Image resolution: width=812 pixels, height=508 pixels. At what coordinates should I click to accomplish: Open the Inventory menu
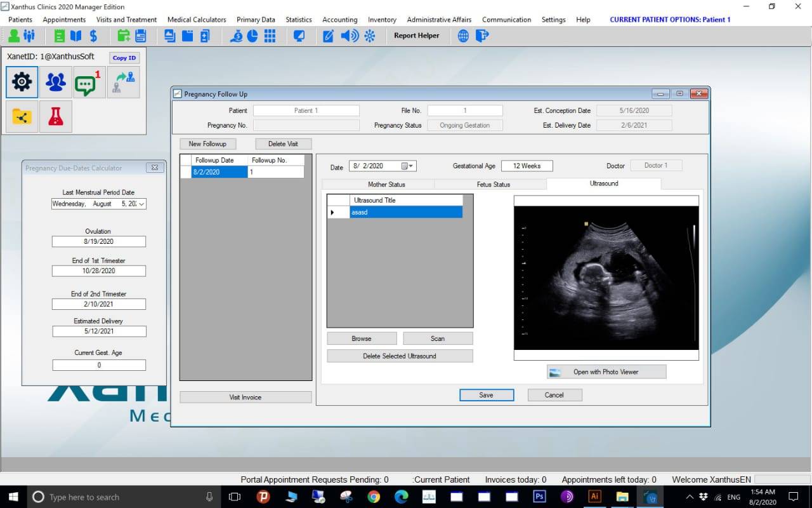click(x=382, y=20)
